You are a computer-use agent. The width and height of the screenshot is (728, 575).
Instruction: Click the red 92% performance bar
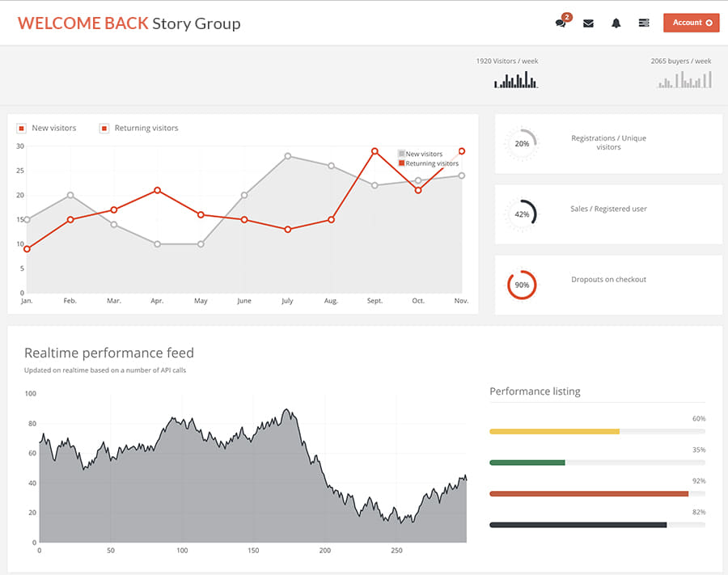(x=588, y=493)
